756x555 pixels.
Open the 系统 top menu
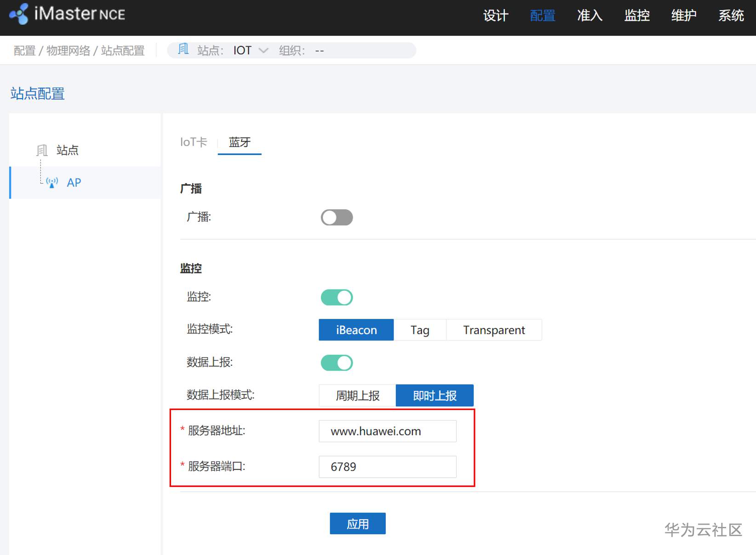[731, 16]
